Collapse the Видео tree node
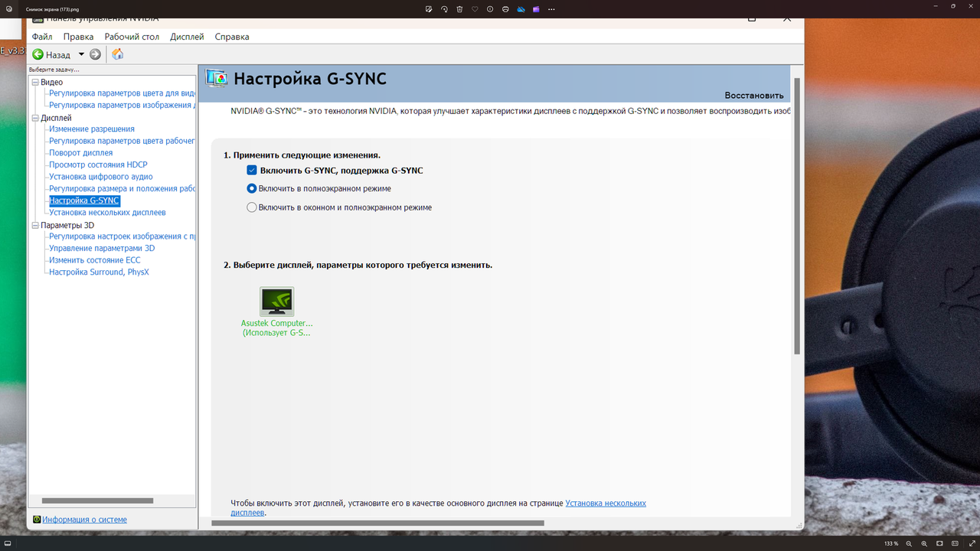This screenshot has width=980, height=551. pyautogui.click(x=34, y=82)
